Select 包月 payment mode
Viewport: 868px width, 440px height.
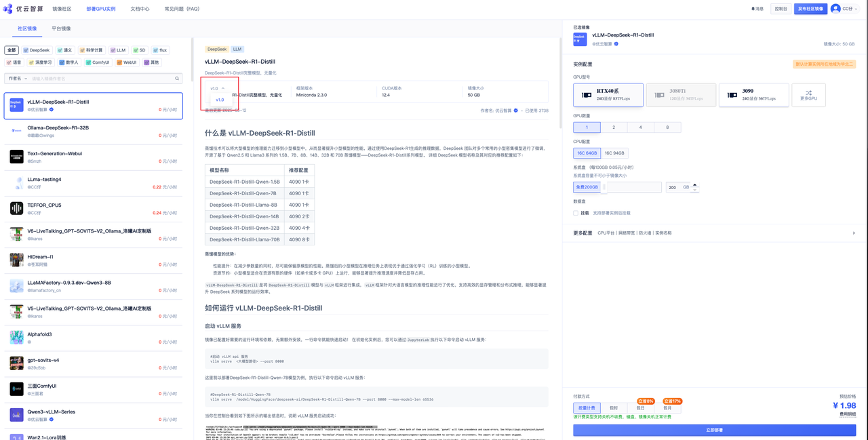(667, 408)
